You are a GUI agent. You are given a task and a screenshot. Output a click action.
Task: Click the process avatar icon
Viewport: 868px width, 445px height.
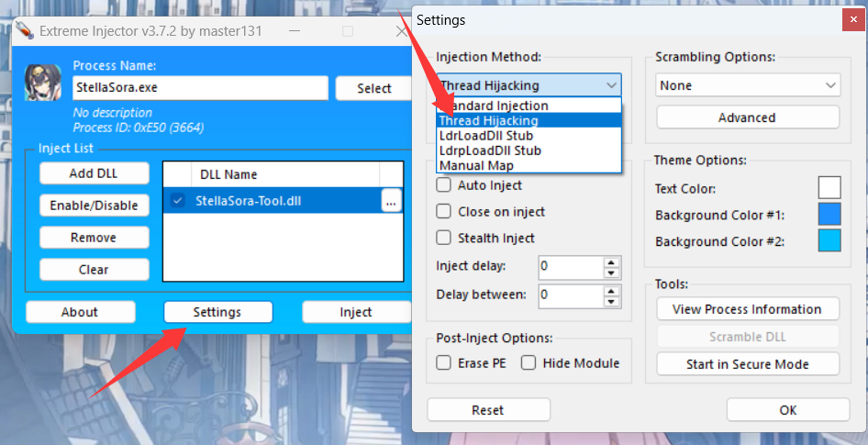(42, 83)
